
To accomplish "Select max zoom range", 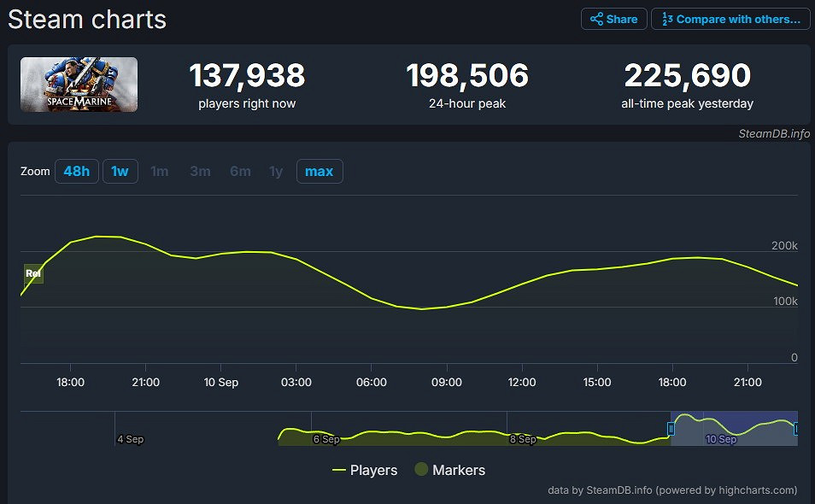I will pyautogui.click(x=319, y=171).
